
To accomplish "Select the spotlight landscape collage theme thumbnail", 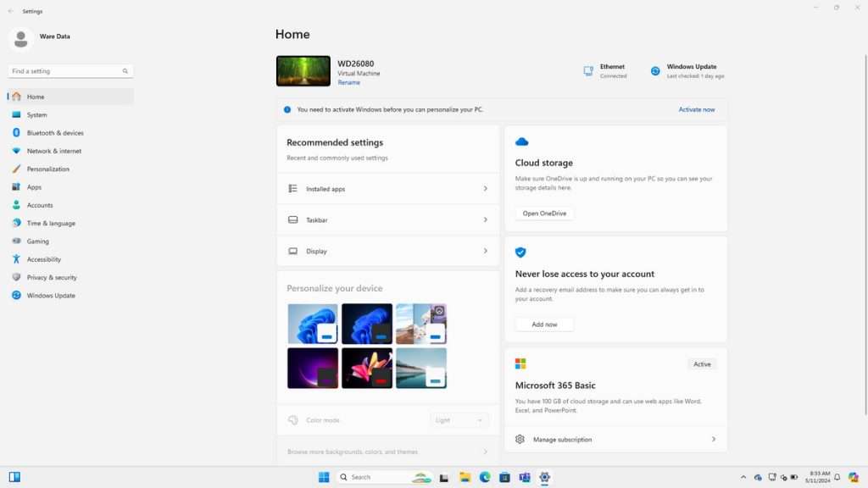I will (420, 324).
